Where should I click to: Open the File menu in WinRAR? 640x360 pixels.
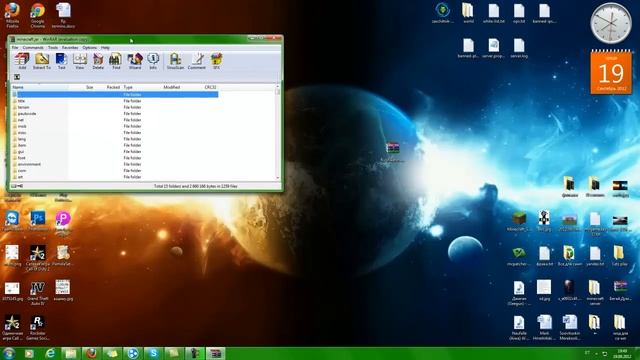pyautogui.click(x=15, y=48)
